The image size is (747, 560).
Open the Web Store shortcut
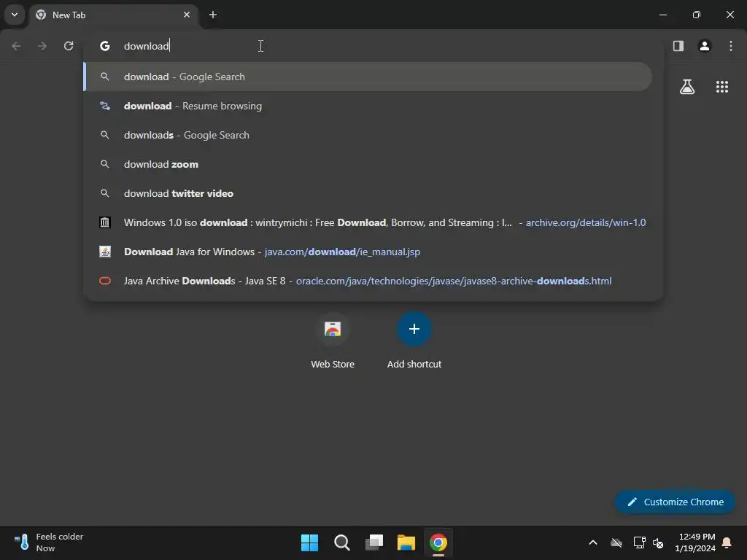coord(333,341)
